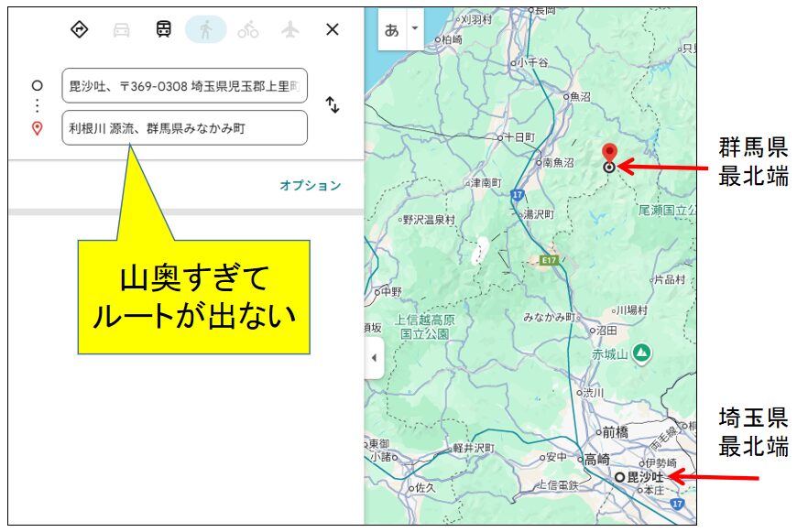Switch to public transit mode icon
The height and width of the screenshot is (532, 797).
(163, 29)
